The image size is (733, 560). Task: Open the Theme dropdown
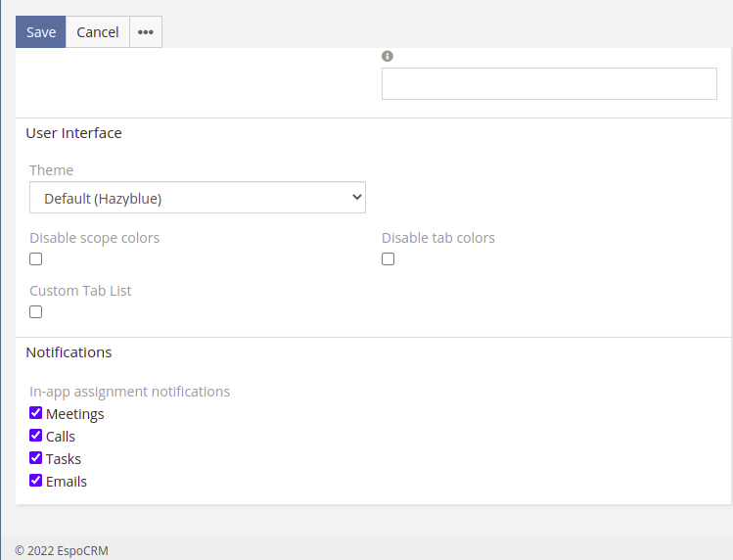click(198, 198)
